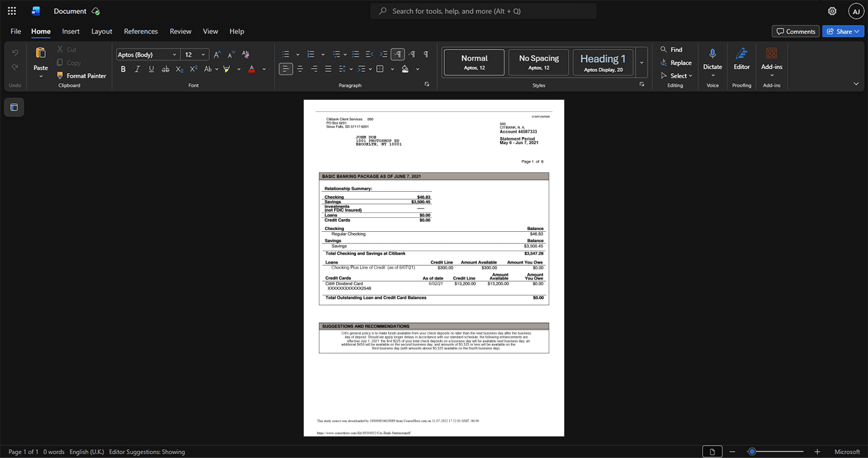The height and width of the screenshot is (458, 868).
Task: Collapse the ribbon with chevron
Action: (x=856, y=84)
